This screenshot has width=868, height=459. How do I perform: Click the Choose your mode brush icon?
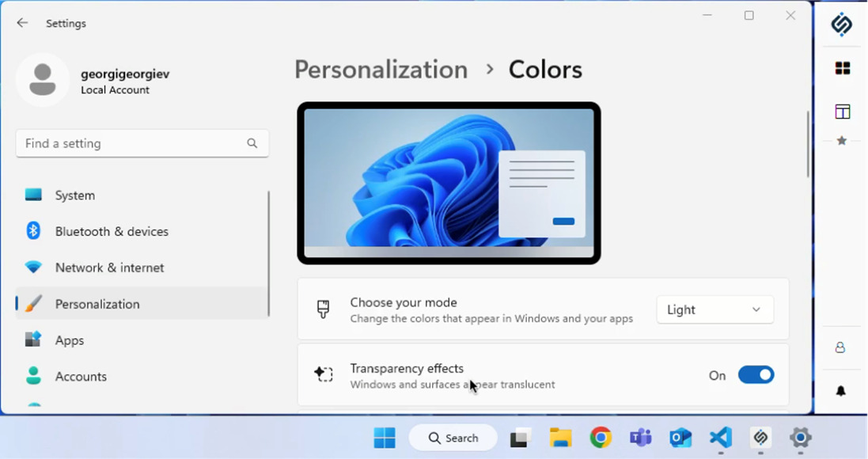click(x=324, y=309)
